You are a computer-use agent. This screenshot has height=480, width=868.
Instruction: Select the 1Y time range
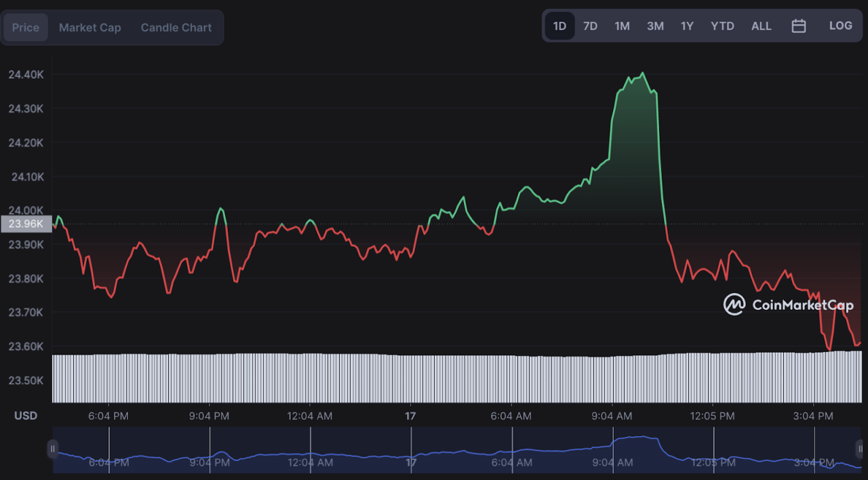point(687,26)
